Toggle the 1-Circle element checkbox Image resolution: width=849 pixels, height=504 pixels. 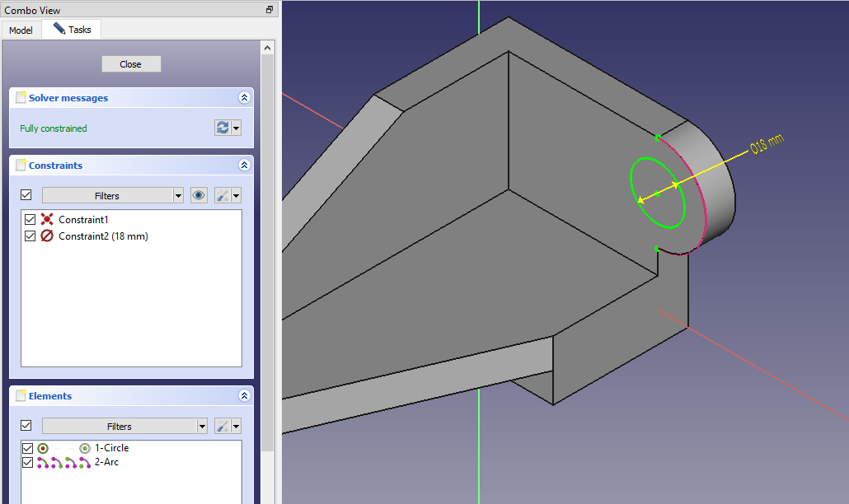coord(28,448)
